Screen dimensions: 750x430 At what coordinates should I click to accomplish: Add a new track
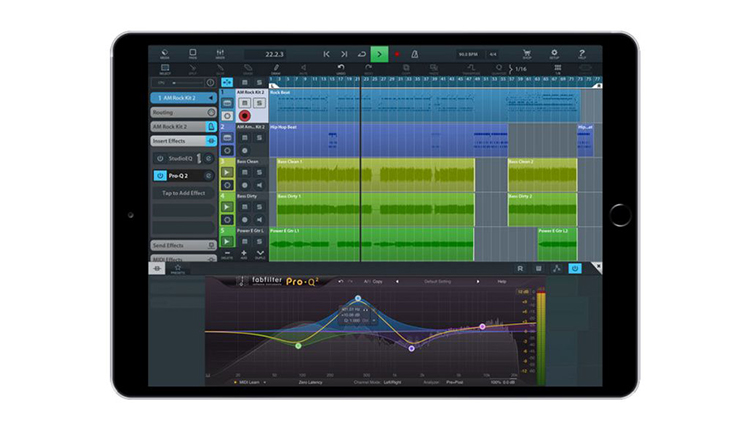pyautogui.click(x=244, y=254)
